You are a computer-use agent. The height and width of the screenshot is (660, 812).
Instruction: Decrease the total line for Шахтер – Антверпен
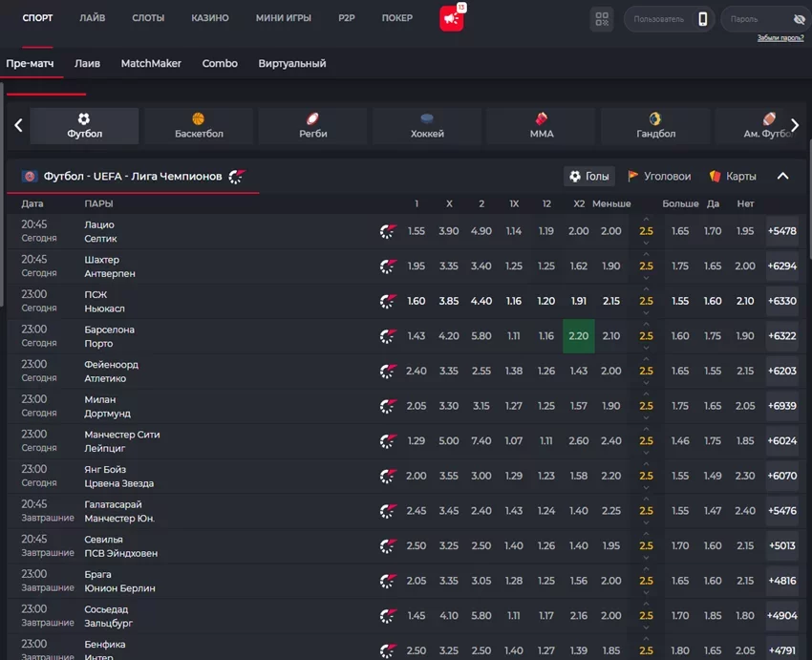point(646,278)
